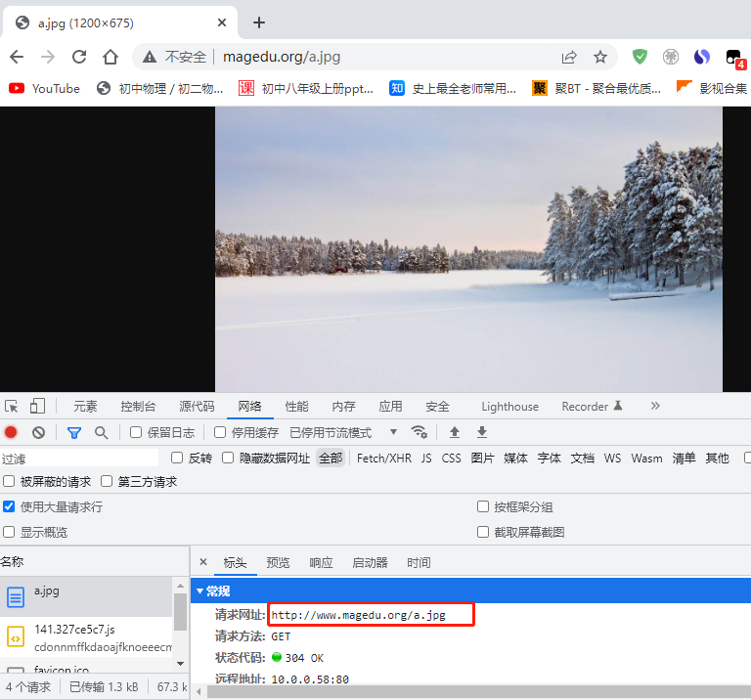This screenshot has width=751, height=700.
Task: Switch to the 源代码 DevTools tab
Action: pos(197,407)
